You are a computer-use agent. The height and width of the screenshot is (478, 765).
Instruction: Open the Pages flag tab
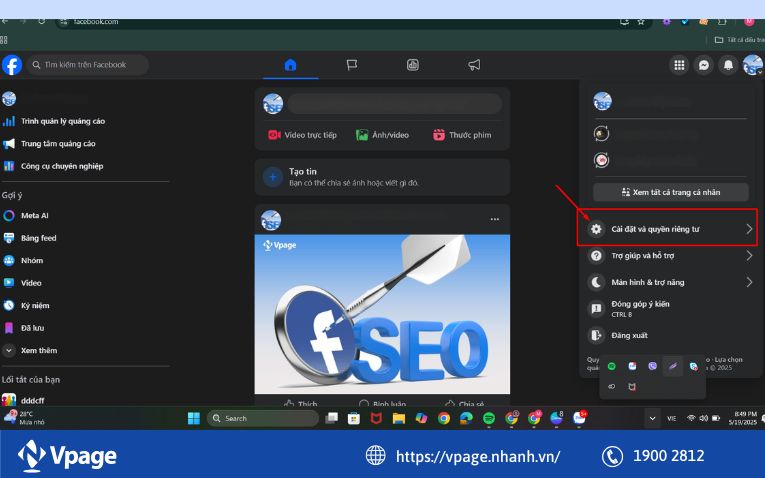click(x=352, y=65)
